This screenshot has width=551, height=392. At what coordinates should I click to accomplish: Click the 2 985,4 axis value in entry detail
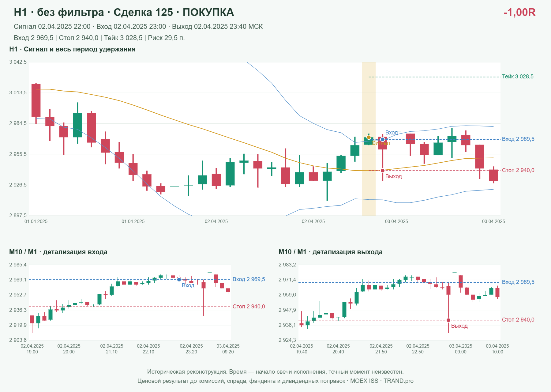(18, 265)
